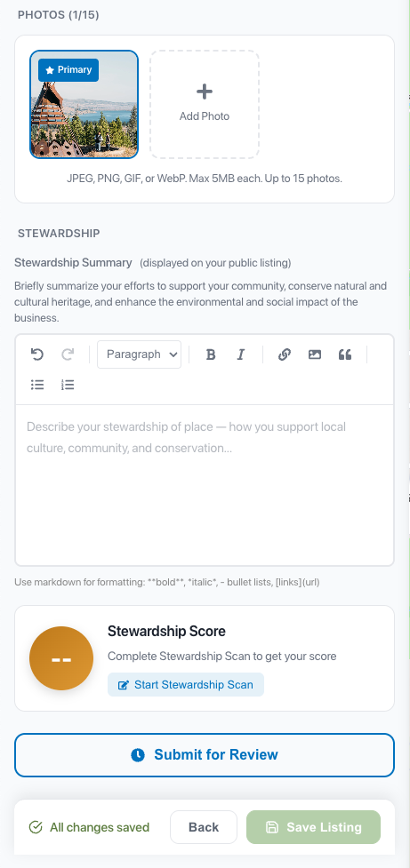The width and height of the screenshot is (410, 868).
Task: Insert a block quote
Action: click(x=344, y=354)
